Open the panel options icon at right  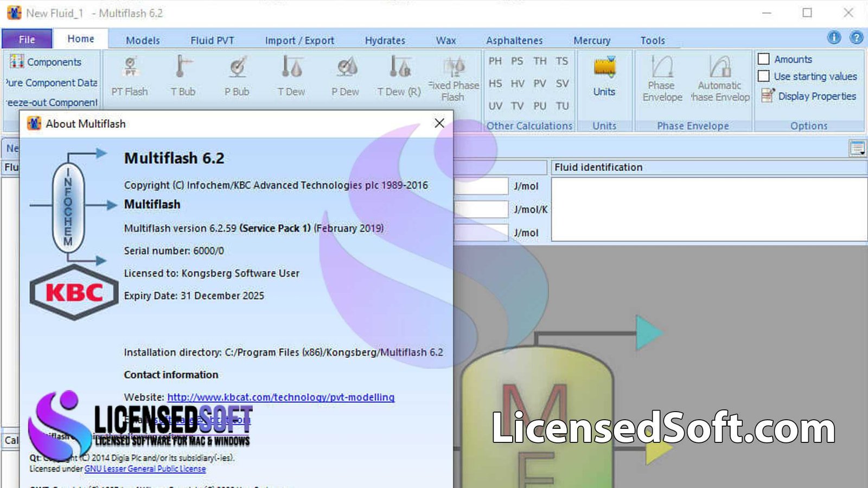pos(857,148)
